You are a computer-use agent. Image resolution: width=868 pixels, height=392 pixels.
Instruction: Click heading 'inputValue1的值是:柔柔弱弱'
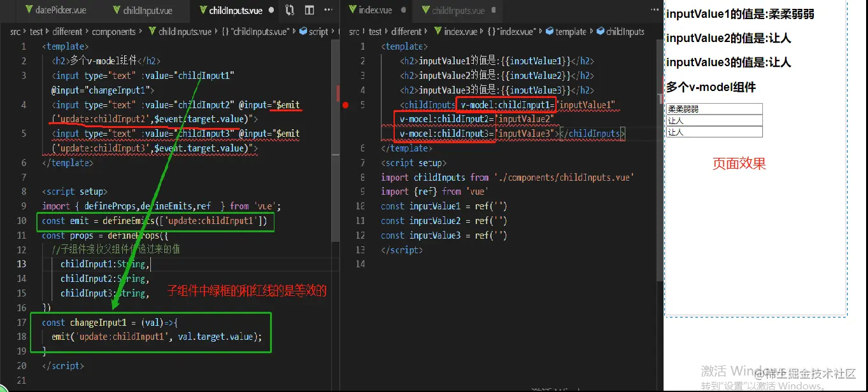740,14
